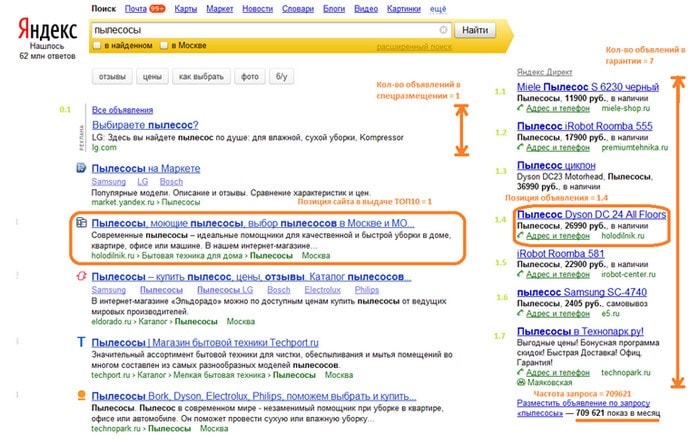Switch to the Видео tab
700x446 pixels.
366,8
